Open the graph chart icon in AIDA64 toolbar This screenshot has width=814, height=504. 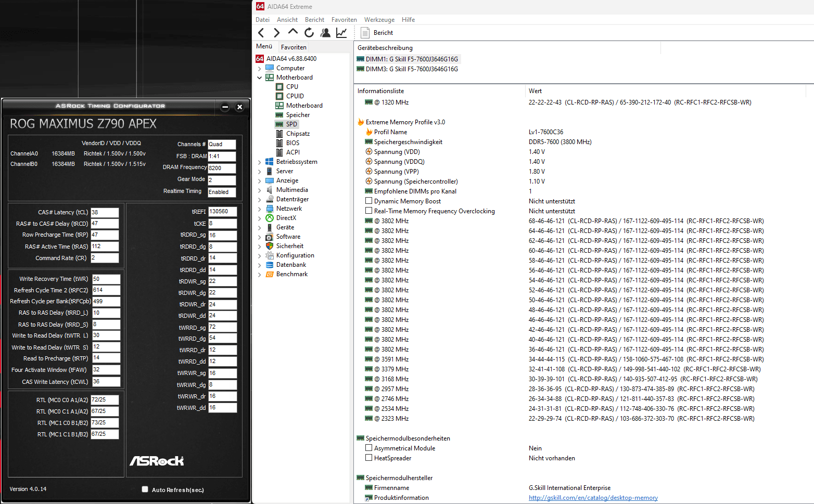[341, 33]
